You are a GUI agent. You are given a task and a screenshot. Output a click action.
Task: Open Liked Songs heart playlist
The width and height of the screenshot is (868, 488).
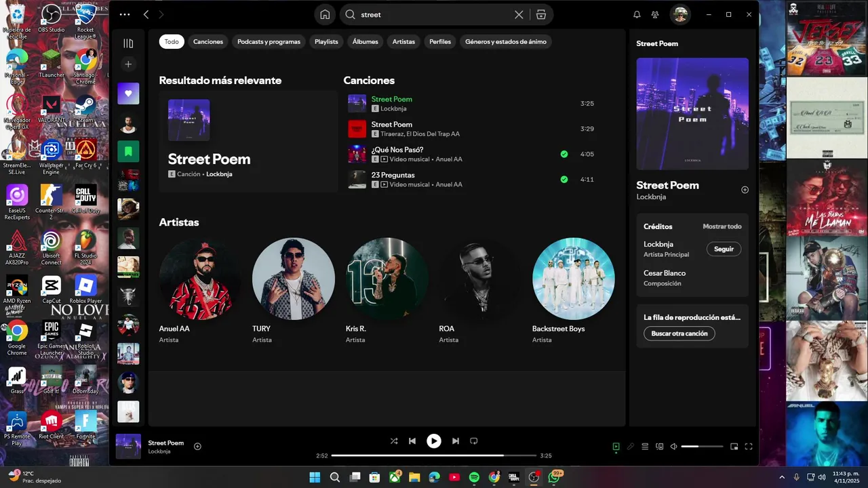128,94
